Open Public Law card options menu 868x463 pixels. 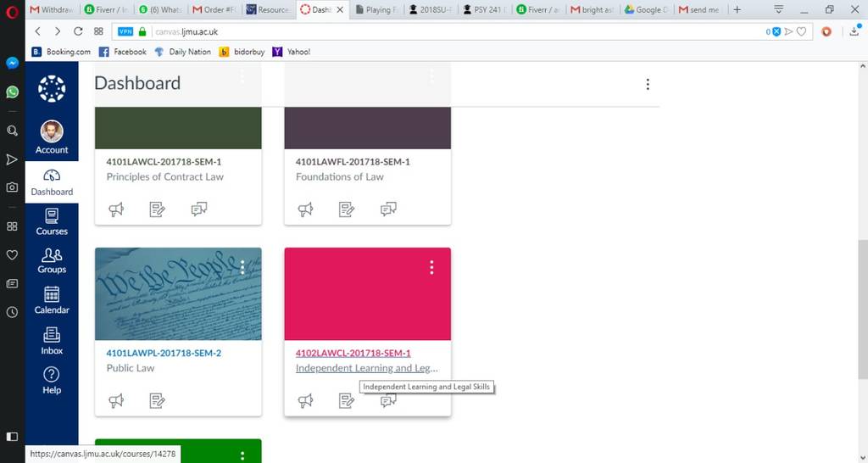(x=242, y=267)
